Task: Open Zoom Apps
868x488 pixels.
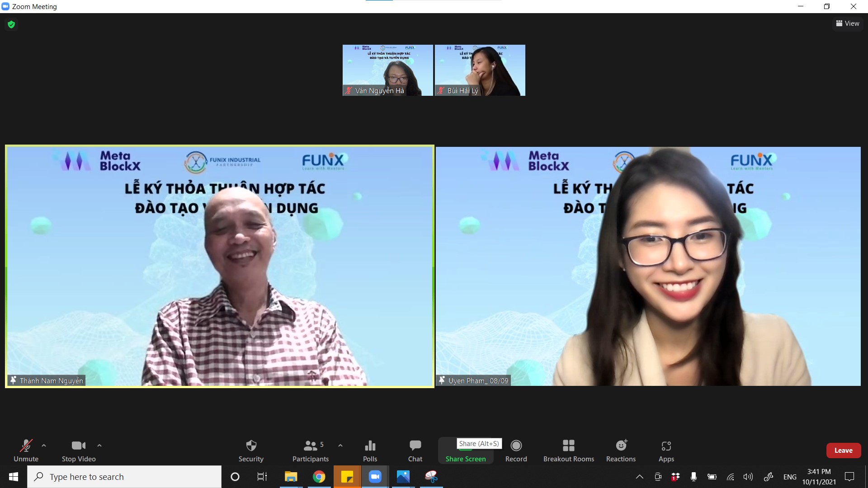Action: 666,450
